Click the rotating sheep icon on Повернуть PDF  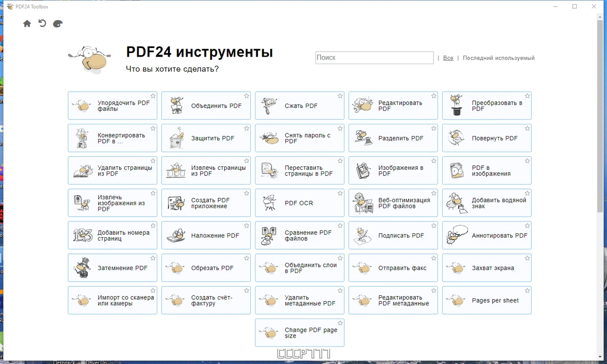pyautogui.click(x=456, y=138)
